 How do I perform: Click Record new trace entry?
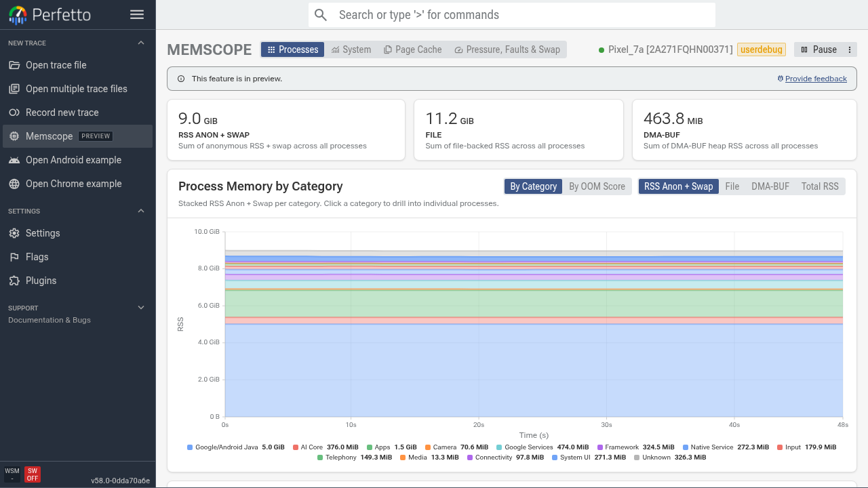[78, 113]
